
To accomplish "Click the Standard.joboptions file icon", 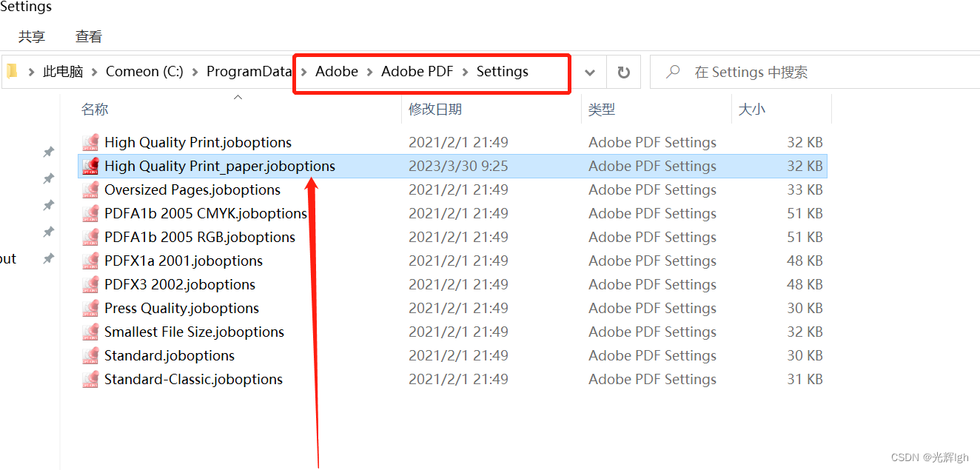I will (91, 355).
